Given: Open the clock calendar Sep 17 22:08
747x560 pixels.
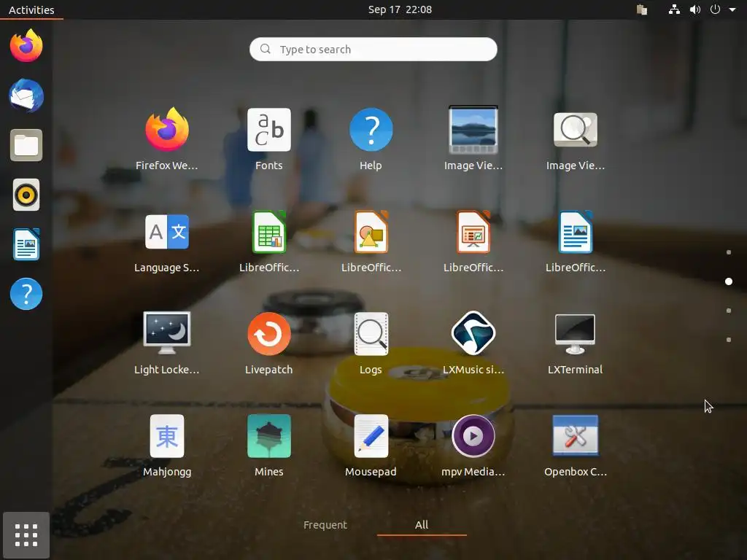Looking at the screenshot, I should tap(400, 9).
